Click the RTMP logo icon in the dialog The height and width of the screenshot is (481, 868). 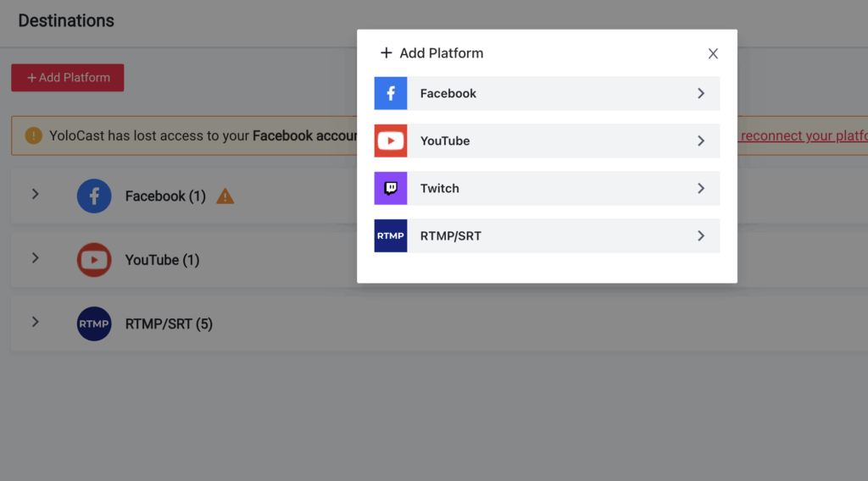391,235
